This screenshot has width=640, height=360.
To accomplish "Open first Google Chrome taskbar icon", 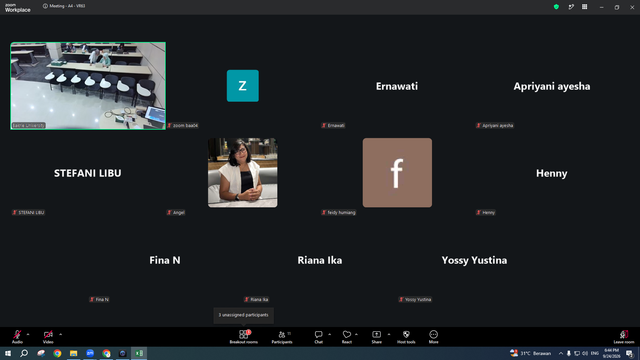I will pos(57,353).
